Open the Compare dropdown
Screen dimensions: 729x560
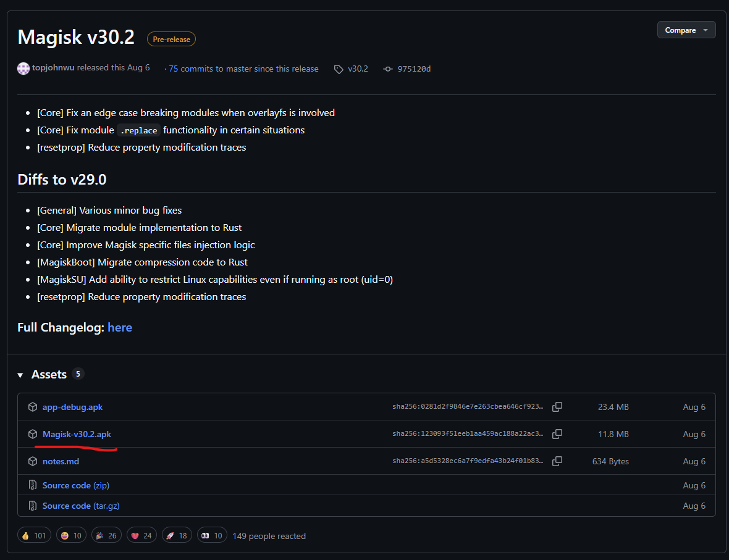pos(686,30)
